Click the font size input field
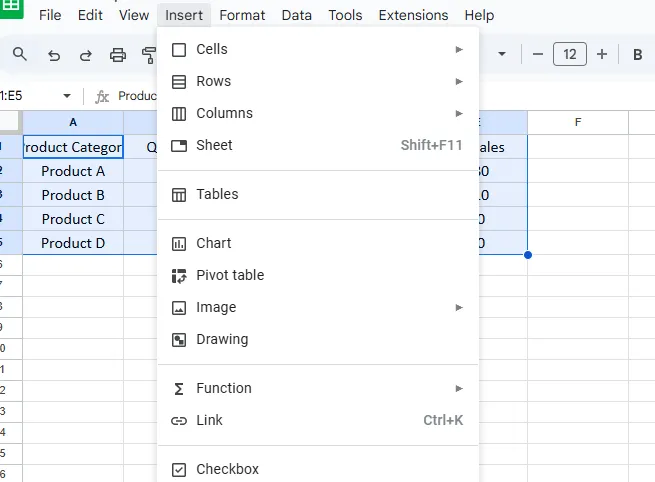 [569, 55]
